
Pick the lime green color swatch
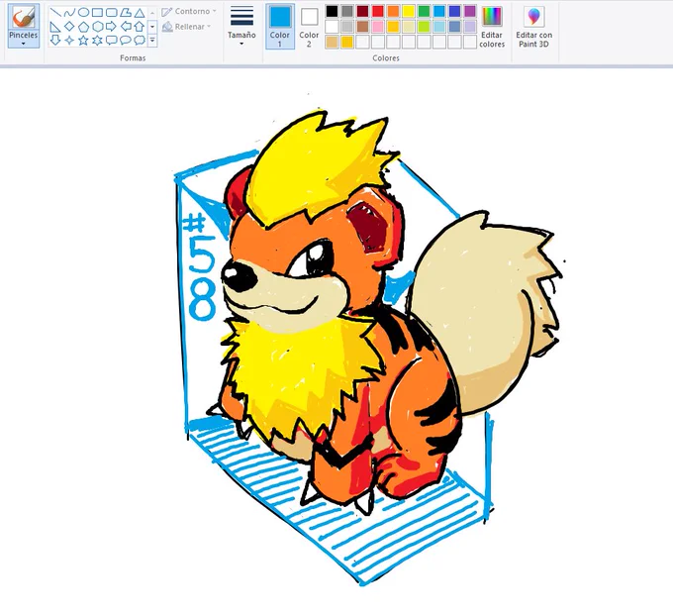pyautogui.click(x=424, y=27)
